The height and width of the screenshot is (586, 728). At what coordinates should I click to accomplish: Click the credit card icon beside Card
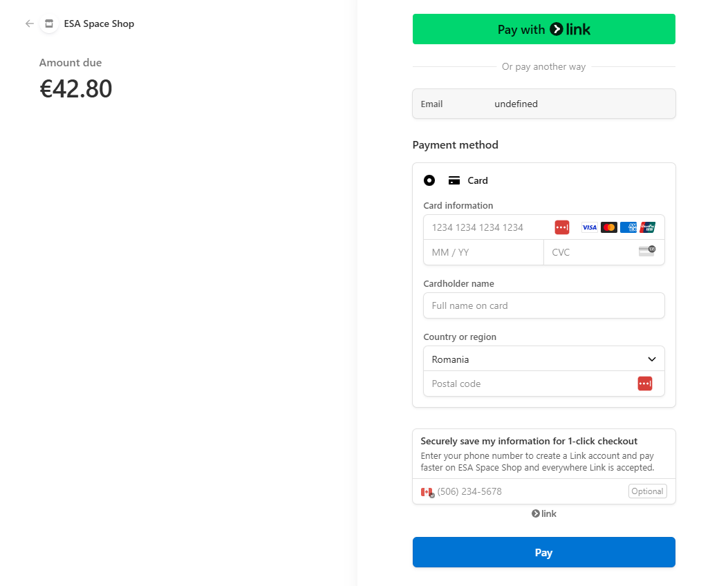click(454, 180)
